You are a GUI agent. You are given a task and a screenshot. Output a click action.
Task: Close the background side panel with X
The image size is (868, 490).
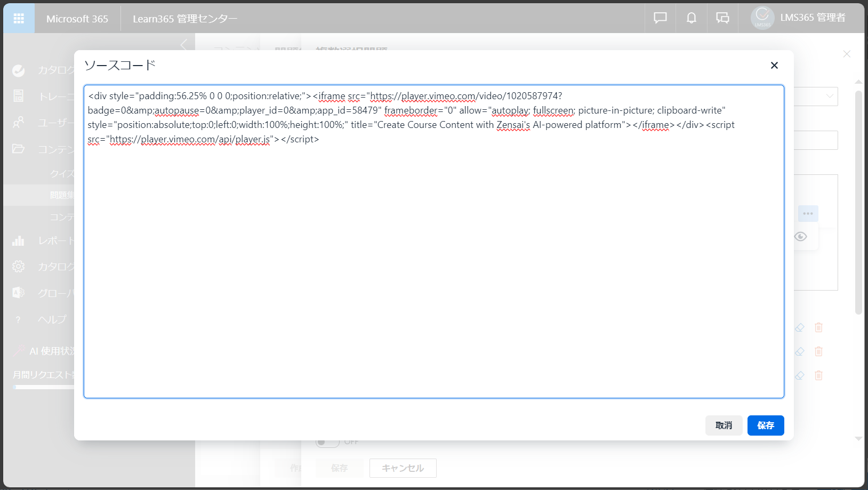click(847, 54)
